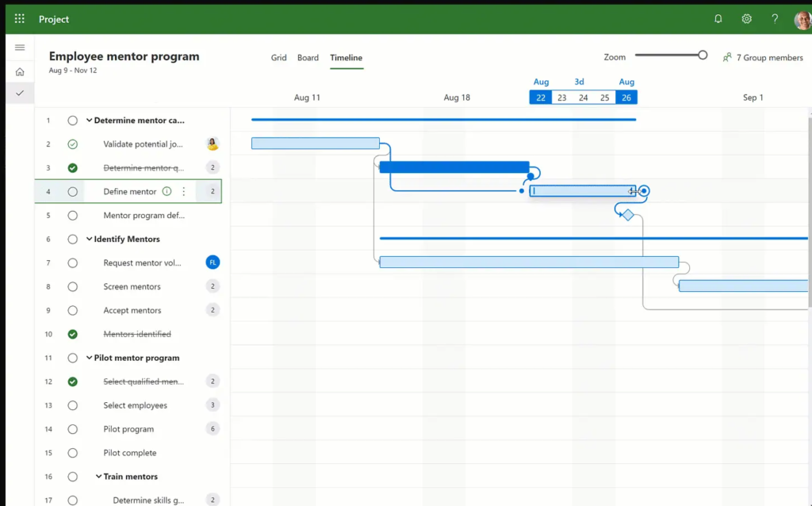Toggle the hamburger navigation menu

coord(20,48)
